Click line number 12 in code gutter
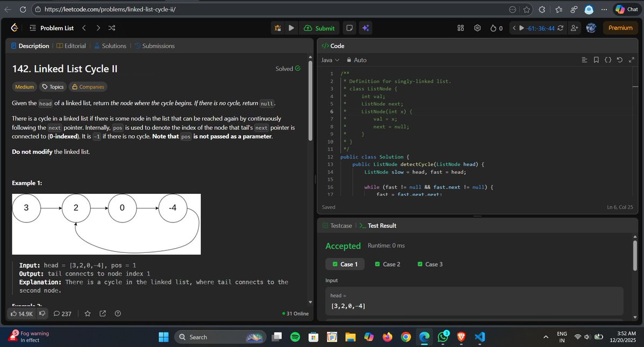Image resolution: width=644 pixels, height=347 pixels. coord(331,157)
